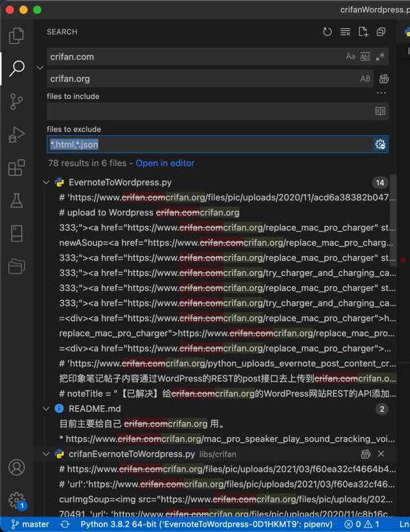Click the master branch in status bar

30,524
